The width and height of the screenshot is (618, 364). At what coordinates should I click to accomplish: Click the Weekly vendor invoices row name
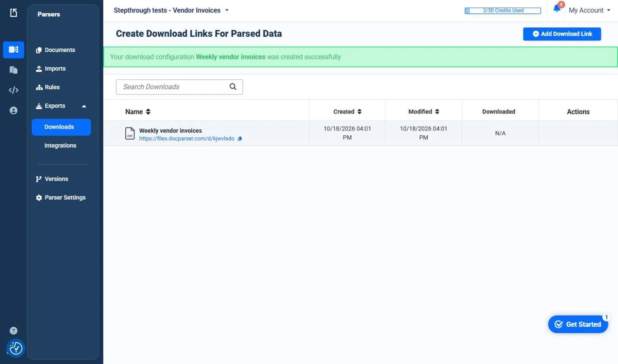[x=170, y=130]
